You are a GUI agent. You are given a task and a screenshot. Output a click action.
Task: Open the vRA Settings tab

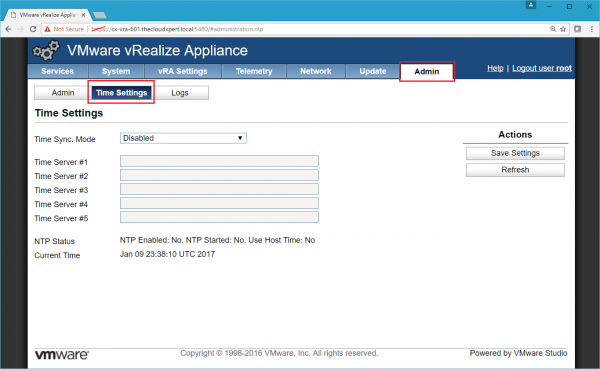183,71
